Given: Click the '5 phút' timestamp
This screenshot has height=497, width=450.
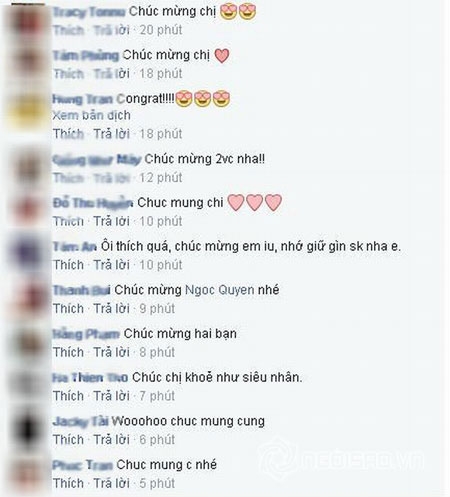Looking at the screenshot, I should click(157, 483).
